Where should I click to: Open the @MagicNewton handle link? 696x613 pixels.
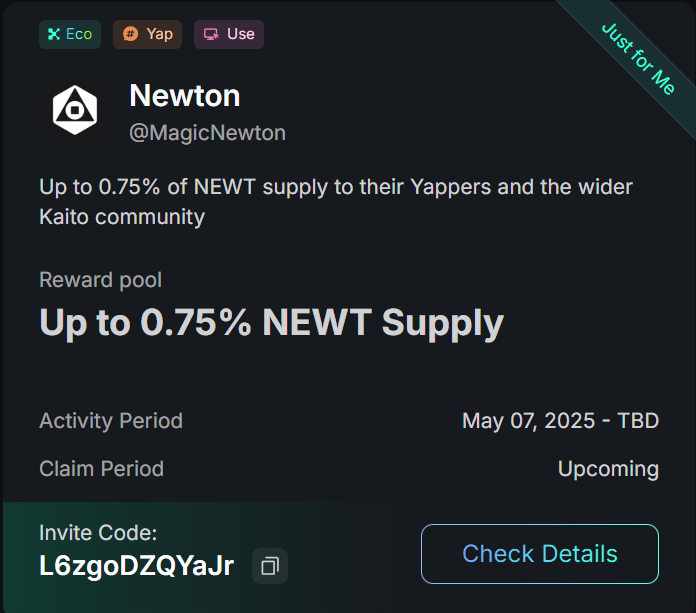(x=207, y=133)
